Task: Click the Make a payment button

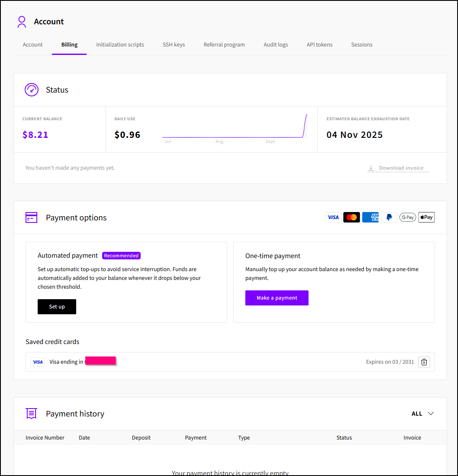Action: pyautogui.click(x=277, y=298)
